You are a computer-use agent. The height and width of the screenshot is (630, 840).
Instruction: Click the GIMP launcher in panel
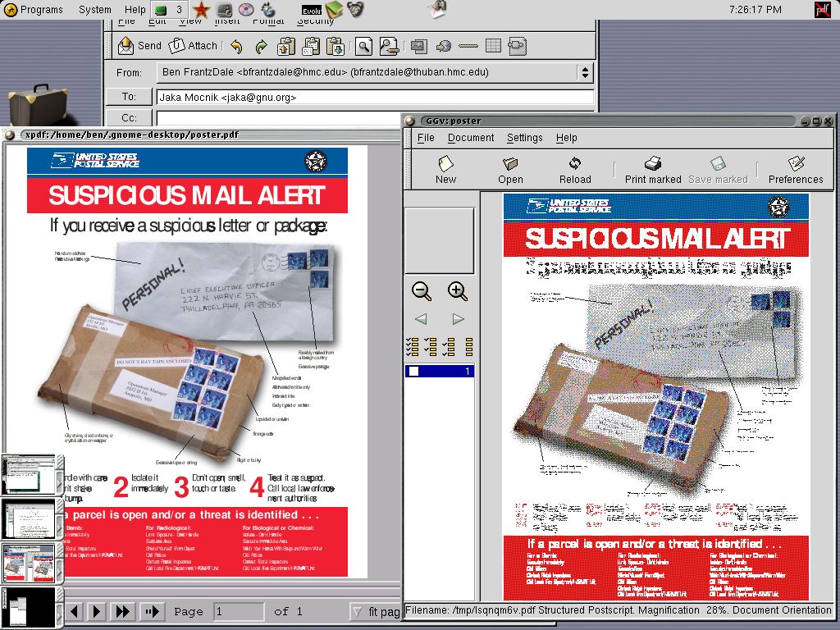click(x=355, y=9)
